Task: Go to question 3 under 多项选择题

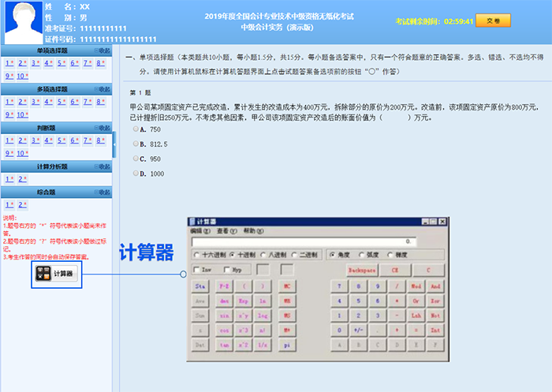Action: 35,102
